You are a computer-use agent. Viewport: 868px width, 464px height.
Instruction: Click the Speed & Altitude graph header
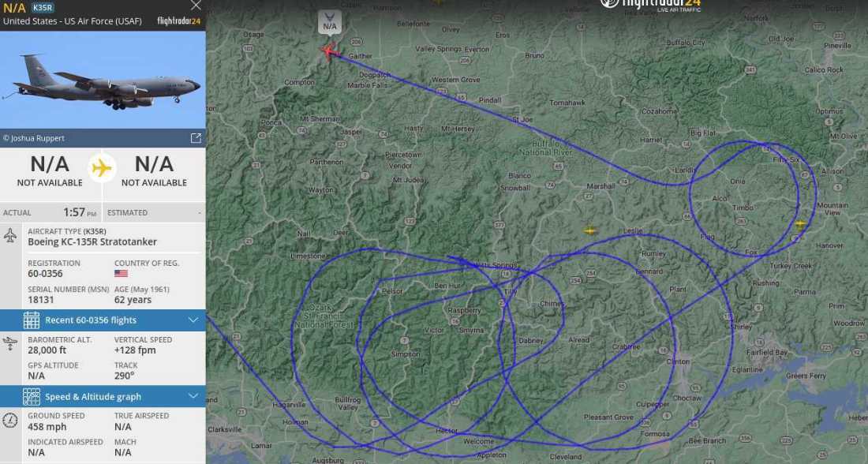pyautogui.click(x=103, y=396)
